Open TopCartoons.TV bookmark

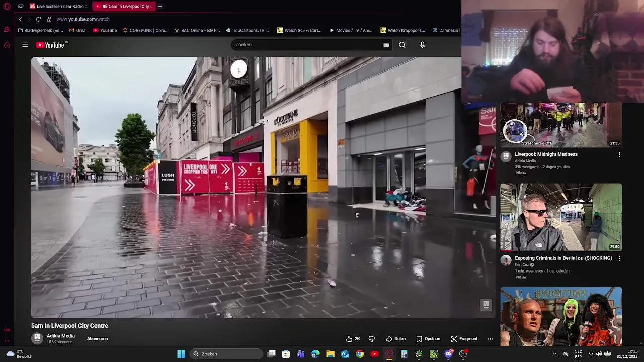[248, 30]
